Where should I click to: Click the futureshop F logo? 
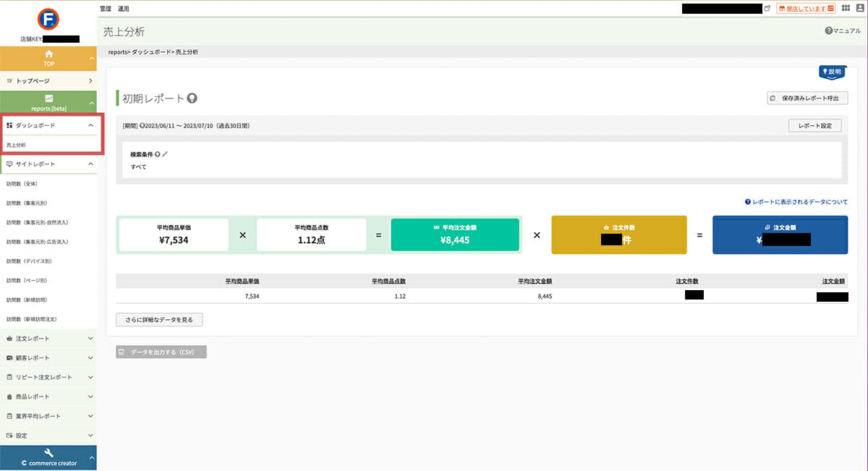click(x=48, y=19)
